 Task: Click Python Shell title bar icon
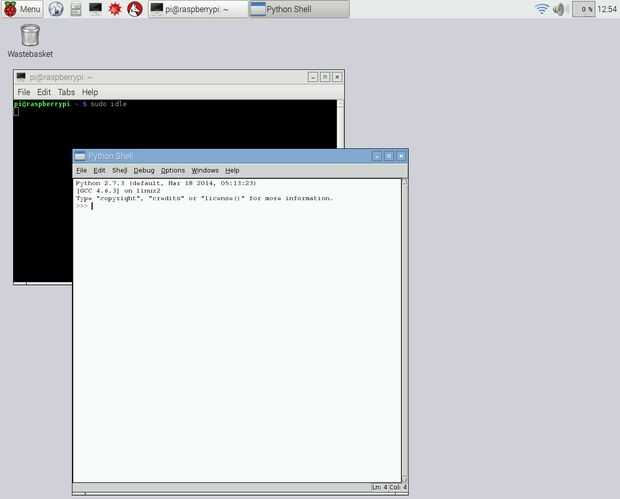click(80, 156)
